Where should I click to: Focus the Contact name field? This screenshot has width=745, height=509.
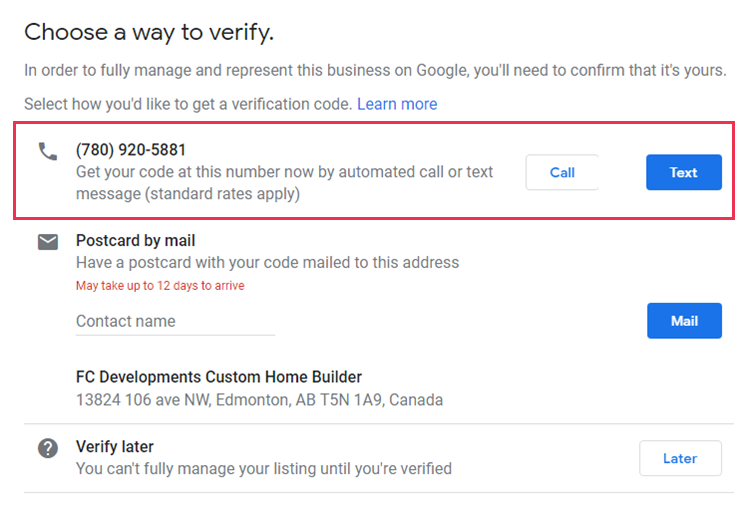click(x=175, y=321)
